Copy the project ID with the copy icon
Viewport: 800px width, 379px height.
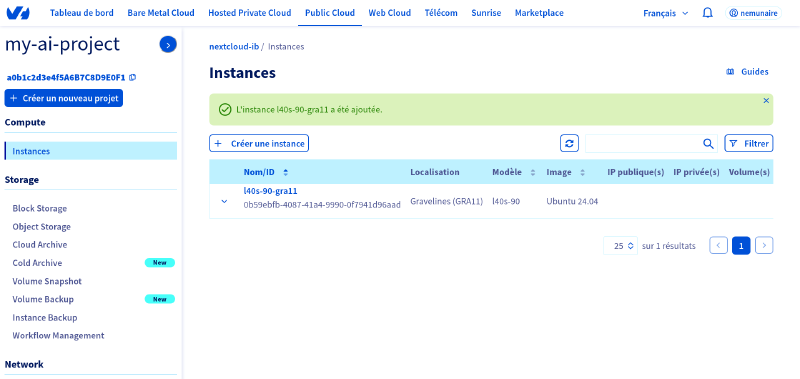click(132, 78)
